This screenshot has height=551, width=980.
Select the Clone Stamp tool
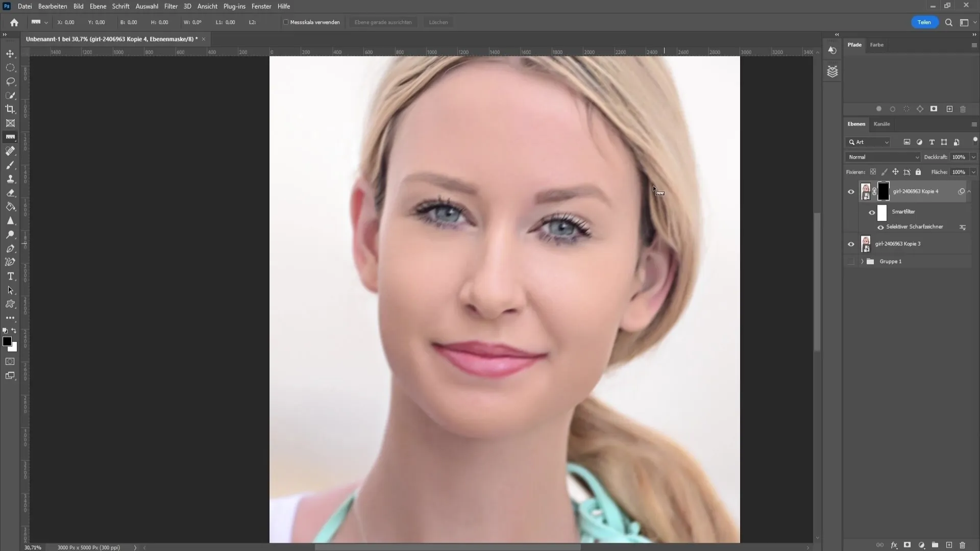pos(10,179)
